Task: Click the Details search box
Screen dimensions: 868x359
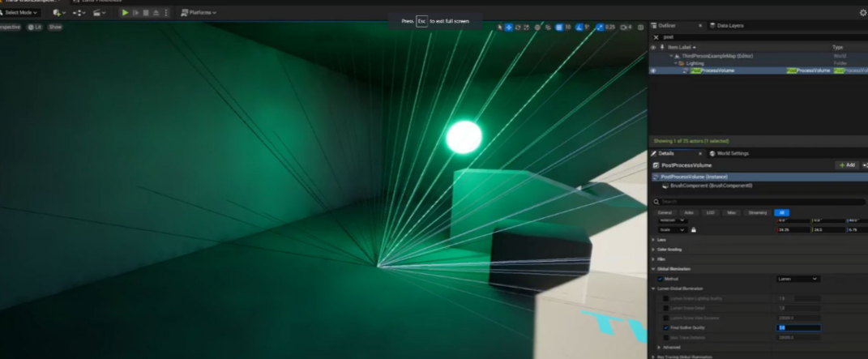Action: coord(759,202)
